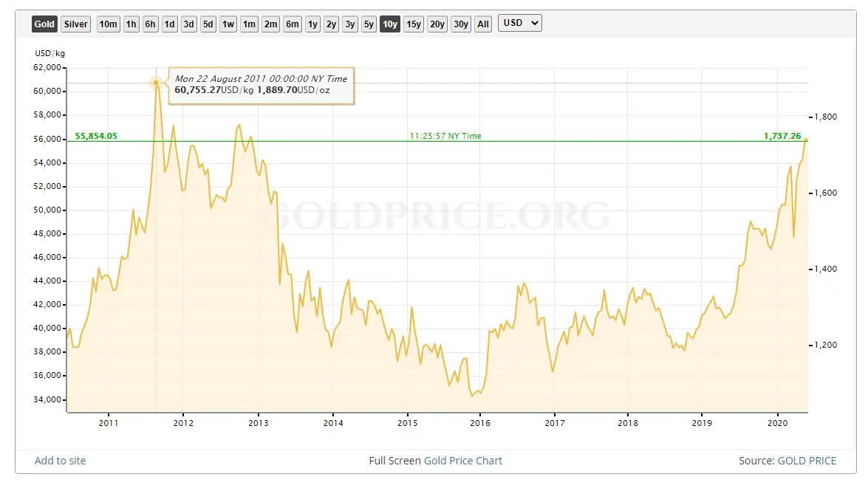
Task: Select the Gold metal toggle
Action: coord(44,24)
